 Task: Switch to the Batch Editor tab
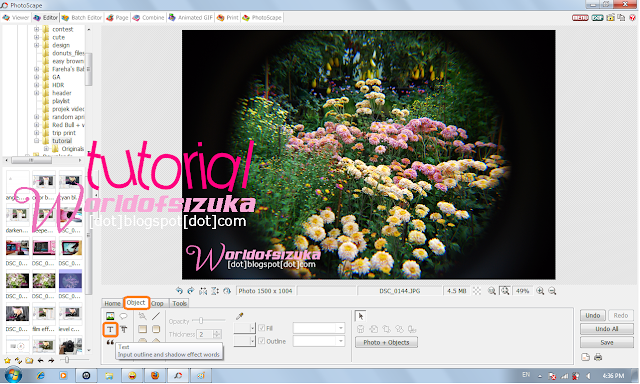coord(82,18)
